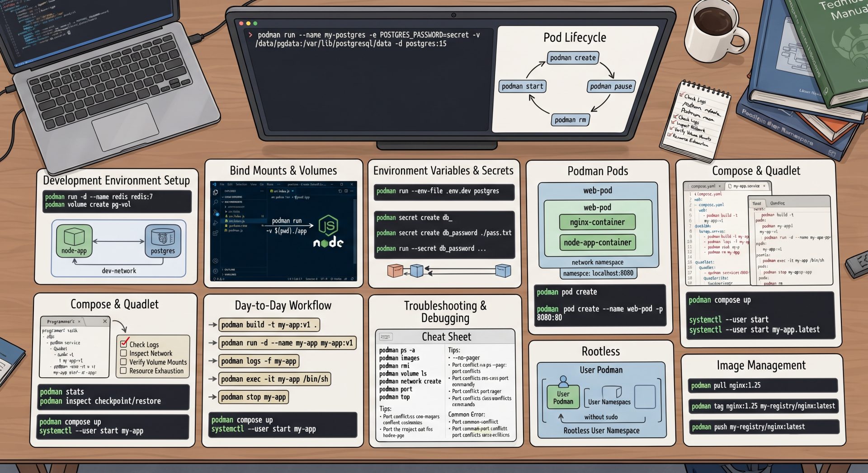Click the errors and warnings status bar icon
868x473 pixels.
click(218, 279)
